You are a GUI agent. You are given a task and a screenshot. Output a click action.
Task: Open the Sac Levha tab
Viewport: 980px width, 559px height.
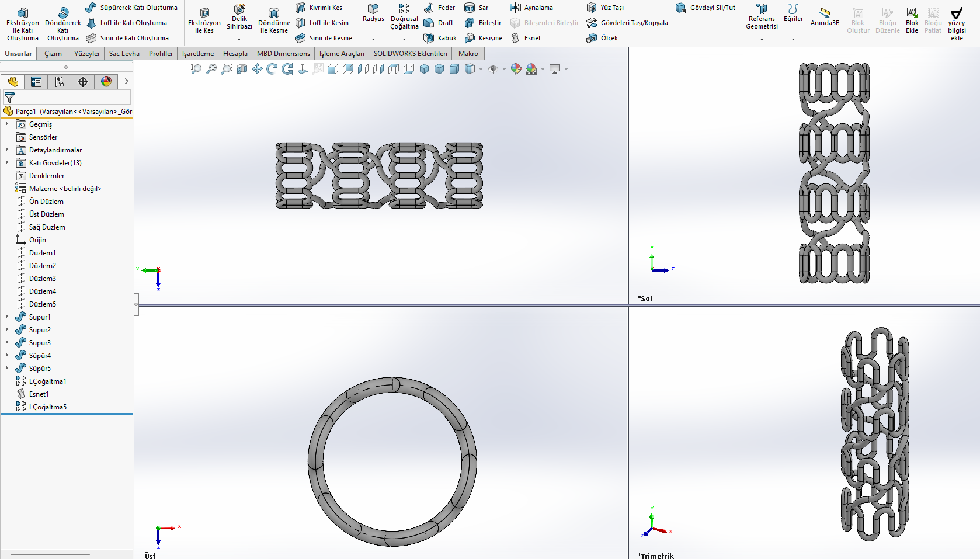(124, 54)
